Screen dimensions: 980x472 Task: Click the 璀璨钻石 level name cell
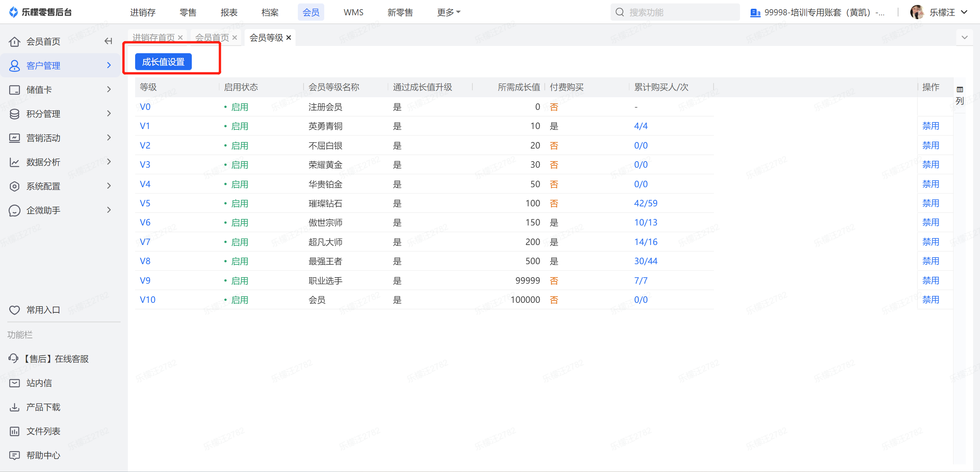click(x=325, y=203)
